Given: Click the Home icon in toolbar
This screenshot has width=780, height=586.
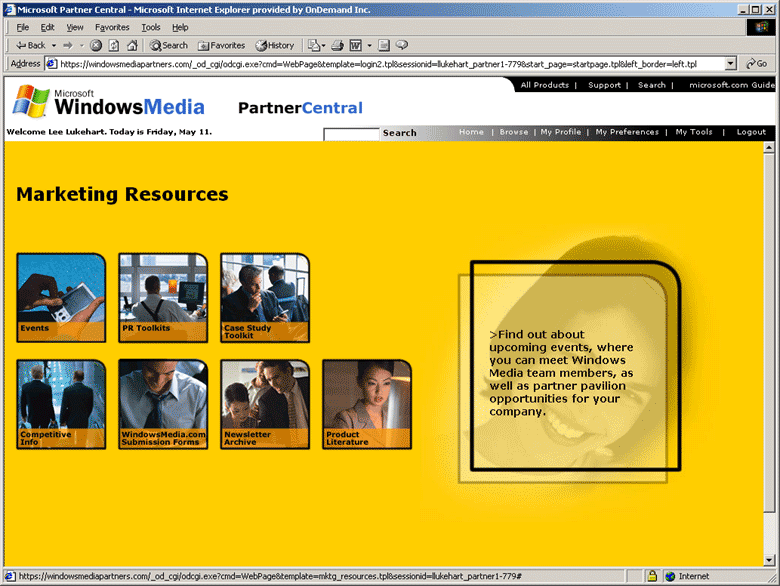Looking at the screenshot, I should point(132,45).
